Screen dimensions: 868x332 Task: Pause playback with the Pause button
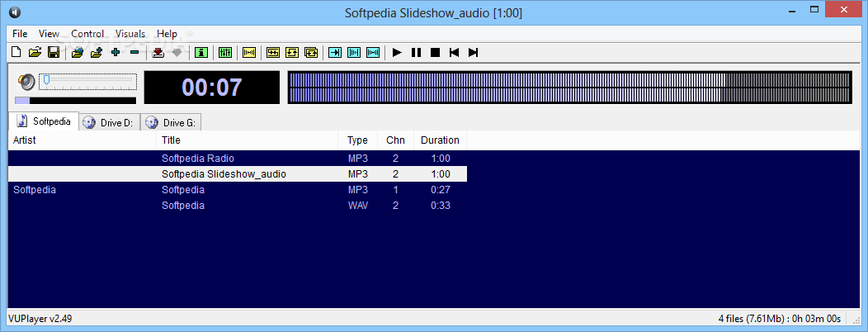pyautogui.click(x=416, y=53)
